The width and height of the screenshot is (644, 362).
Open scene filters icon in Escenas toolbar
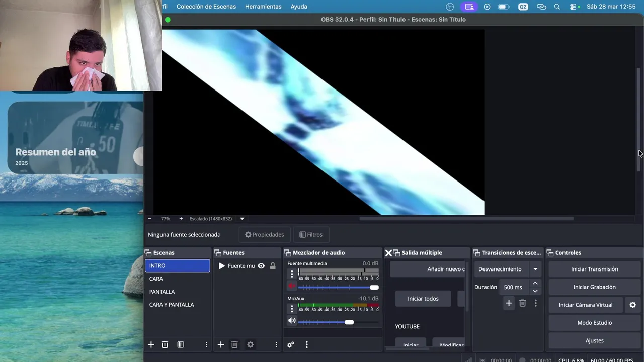coord(181,344)
